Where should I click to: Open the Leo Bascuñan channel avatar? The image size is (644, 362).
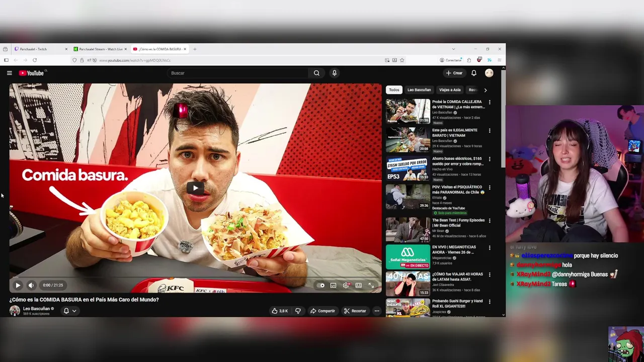pos(15,311)
